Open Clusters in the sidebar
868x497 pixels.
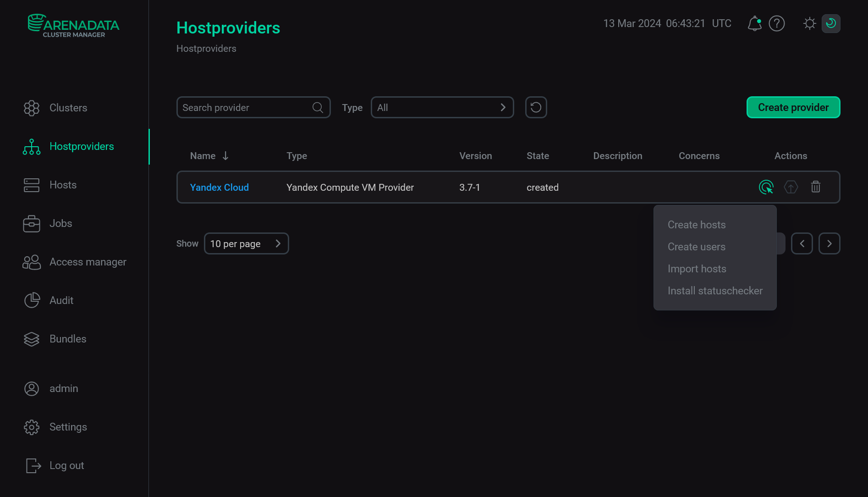[68, 108]
